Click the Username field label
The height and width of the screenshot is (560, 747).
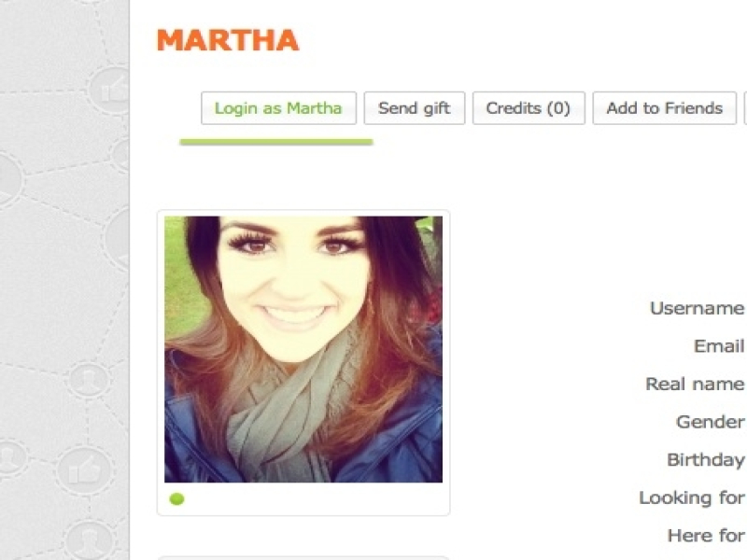click(697, 309)
